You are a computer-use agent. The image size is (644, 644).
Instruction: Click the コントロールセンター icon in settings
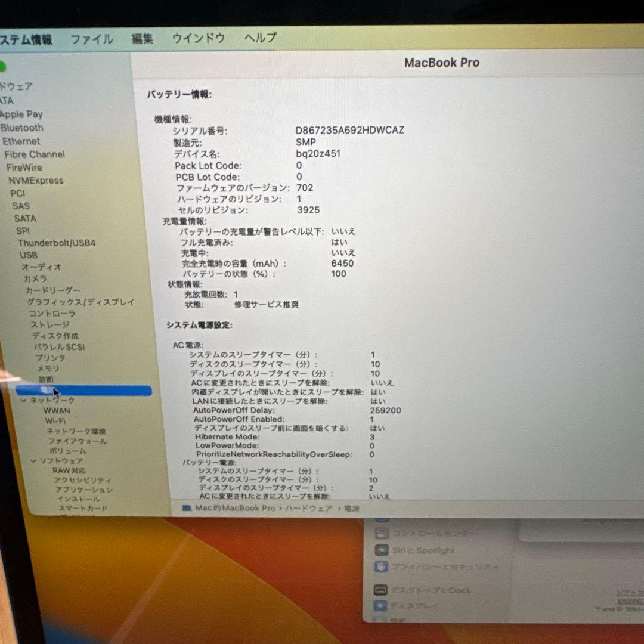[x=382, y=534]
